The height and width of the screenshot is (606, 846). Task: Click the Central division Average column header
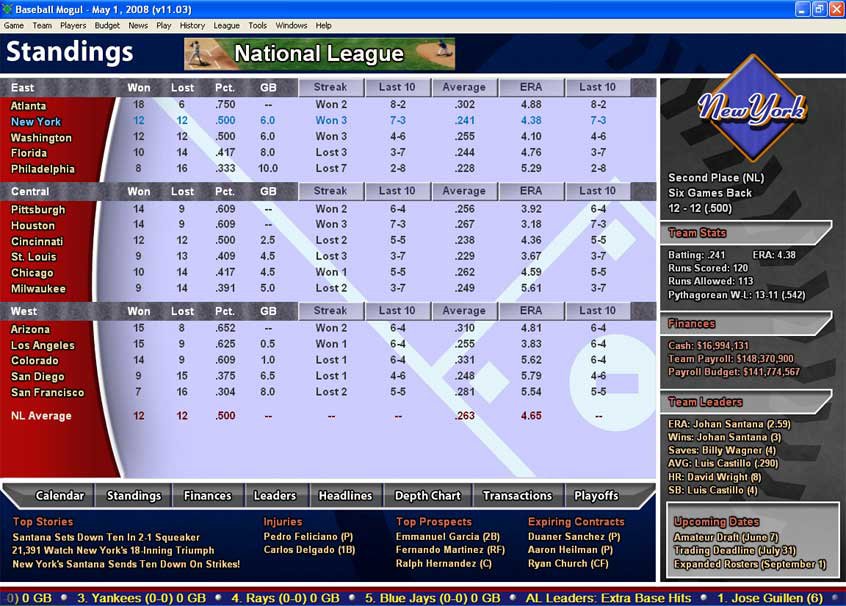[463, 191]
